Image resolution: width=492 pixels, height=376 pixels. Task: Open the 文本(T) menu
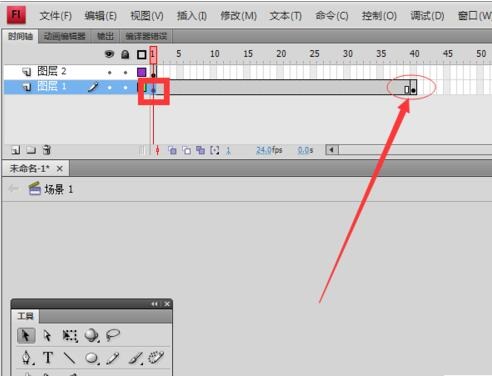coord(285,16)
